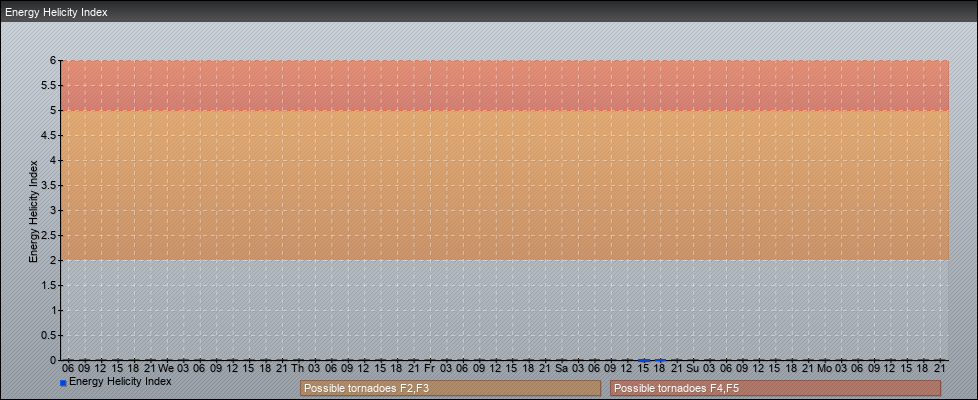978x400 pixels.
Task: Click the Su day label on x-axis
Action: pyautogui.click(x=692, y=368)
